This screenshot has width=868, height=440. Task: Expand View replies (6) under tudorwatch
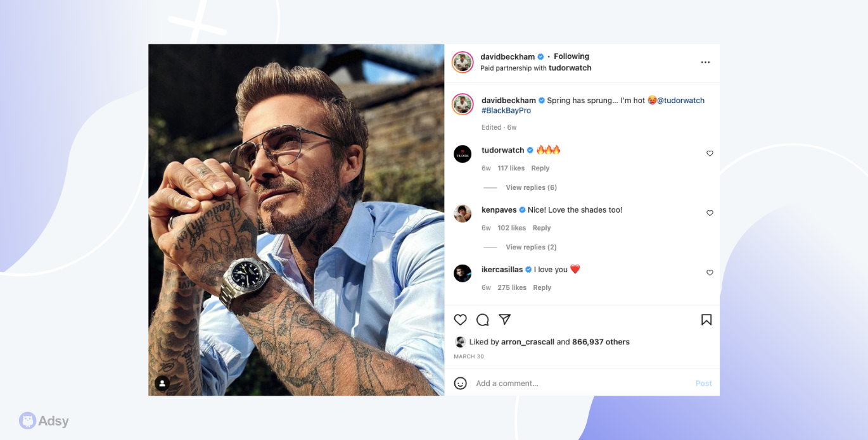(531, 187)
